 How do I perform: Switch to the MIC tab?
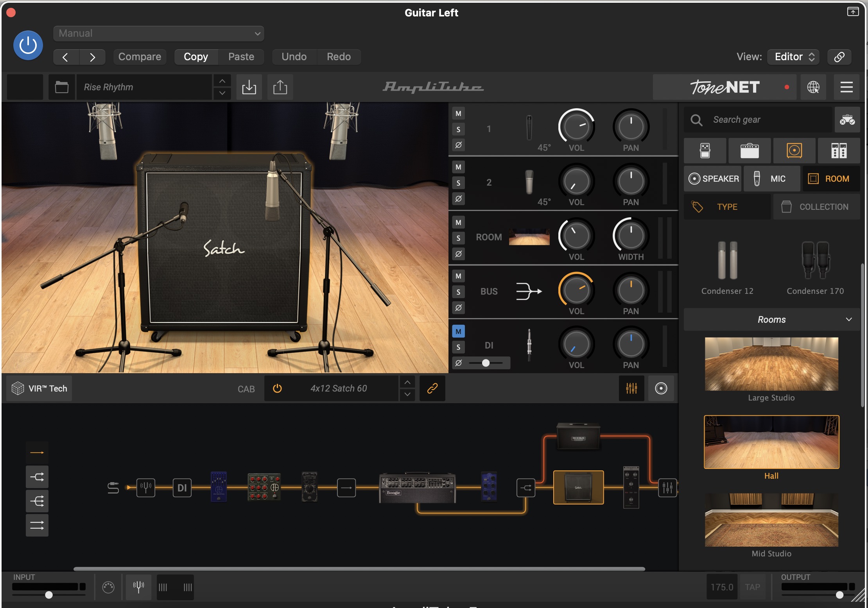pyautogui.click(x=772, y=179)
